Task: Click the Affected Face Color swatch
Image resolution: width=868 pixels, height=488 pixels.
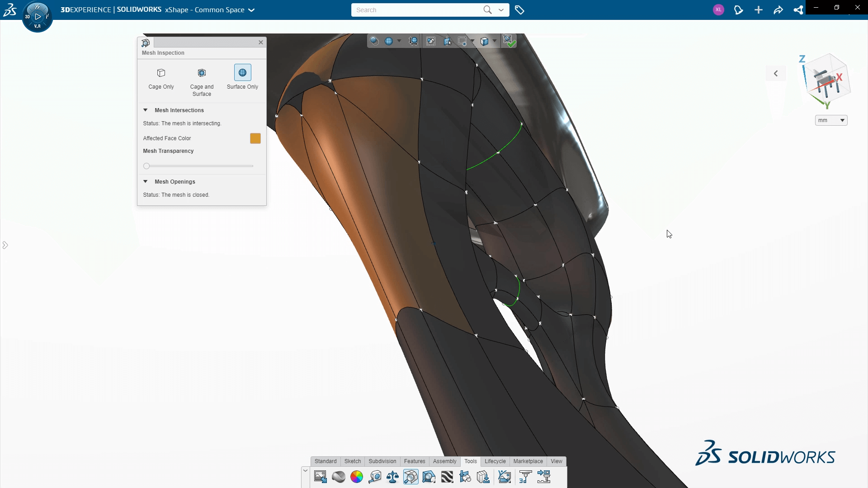Action: click(255, 138)
